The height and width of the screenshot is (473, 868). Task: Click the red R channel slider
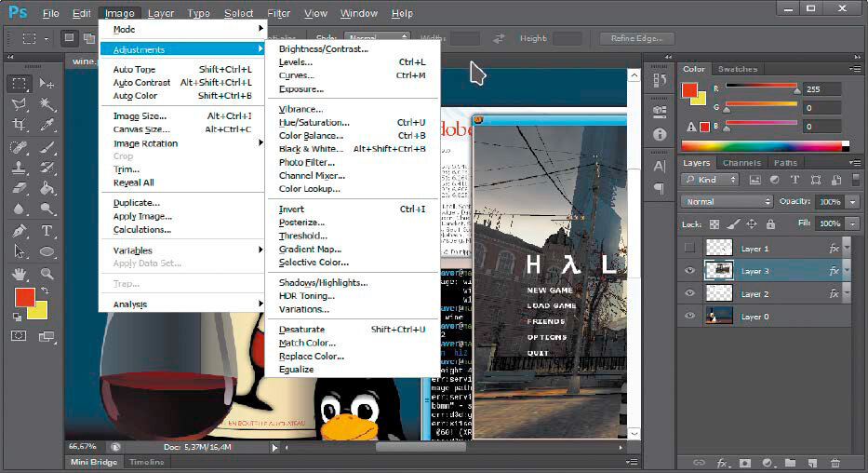762,87
